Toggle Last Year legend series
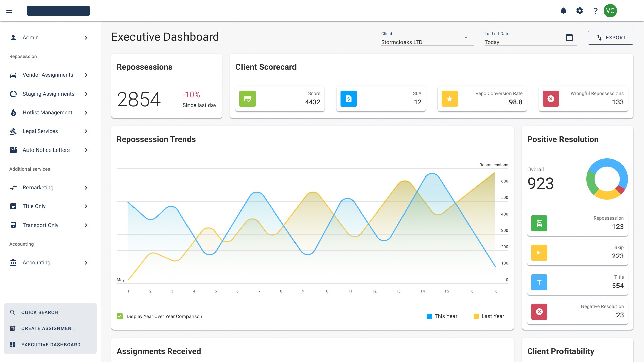 489,316
